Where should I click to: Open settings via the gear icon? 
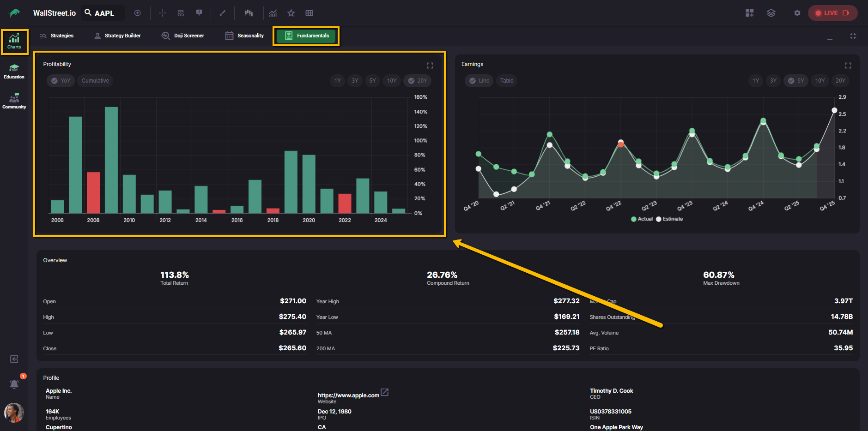click(x=797, y=13)
